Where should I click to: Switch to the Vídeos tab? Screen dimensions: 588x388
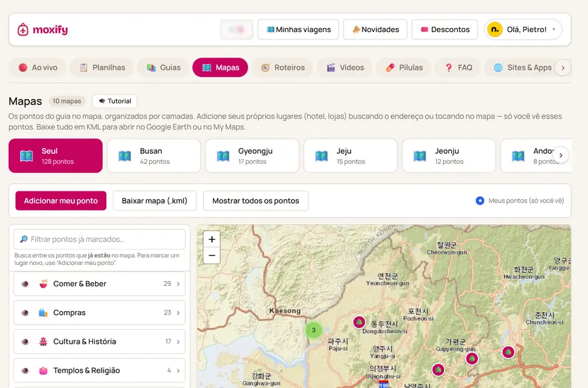[x=345, y=68]
